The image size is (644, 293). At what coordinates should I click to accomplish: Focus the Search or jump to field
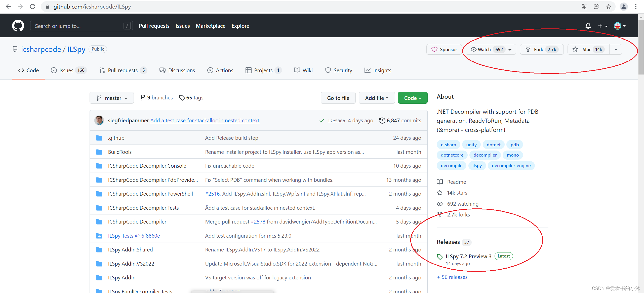82,26
